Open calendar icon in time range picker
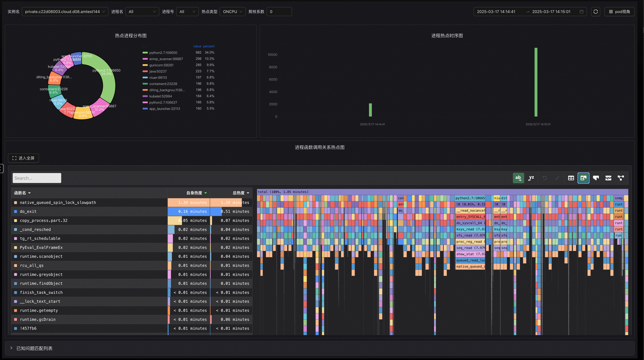 tap(581, 11)
